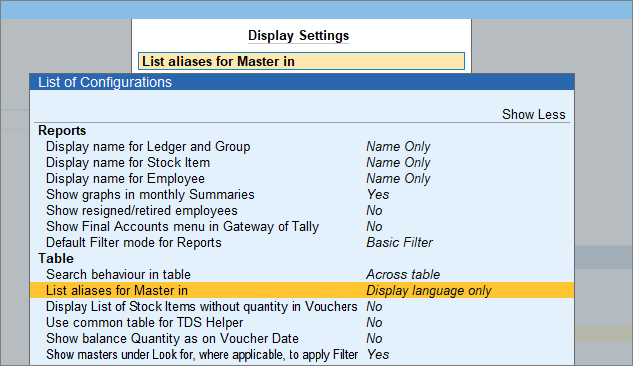Click No value for resigned/retired employees
The image size is (633, 366).
pyautogui.click(x=374, y=211)
